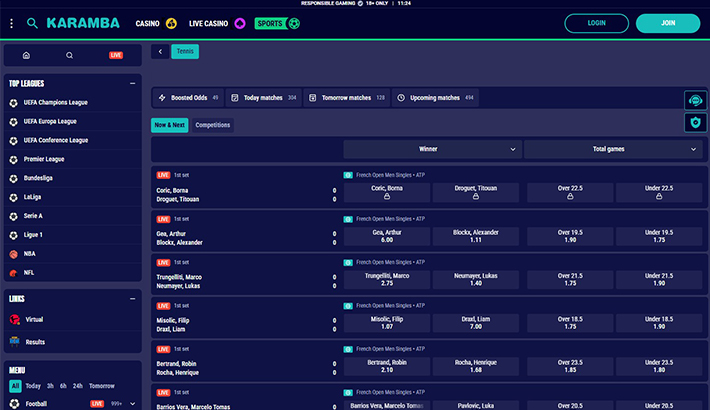Go back with the left chevron button
The image size is (710, 410).
coord(160,52)
